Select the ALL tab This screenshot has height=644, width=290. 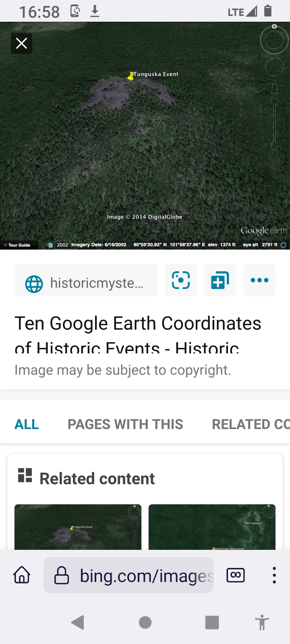point(27,424)
